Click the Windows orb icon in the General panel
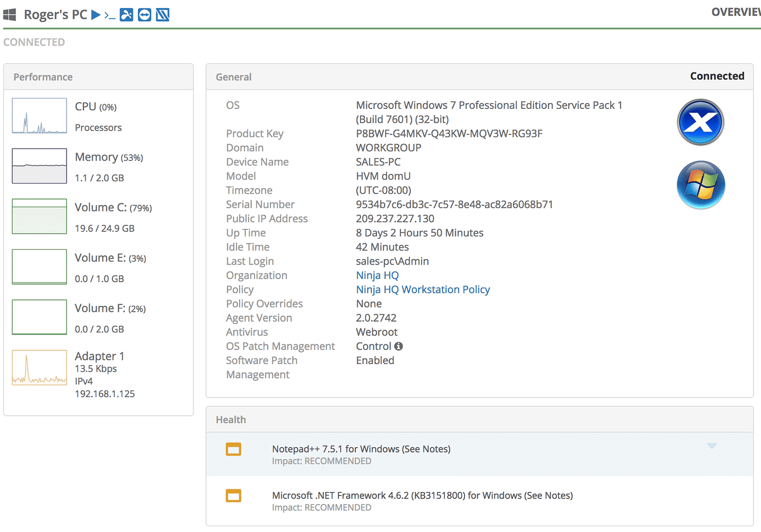This screenshot has height=532, width=761. coord(700,185)
